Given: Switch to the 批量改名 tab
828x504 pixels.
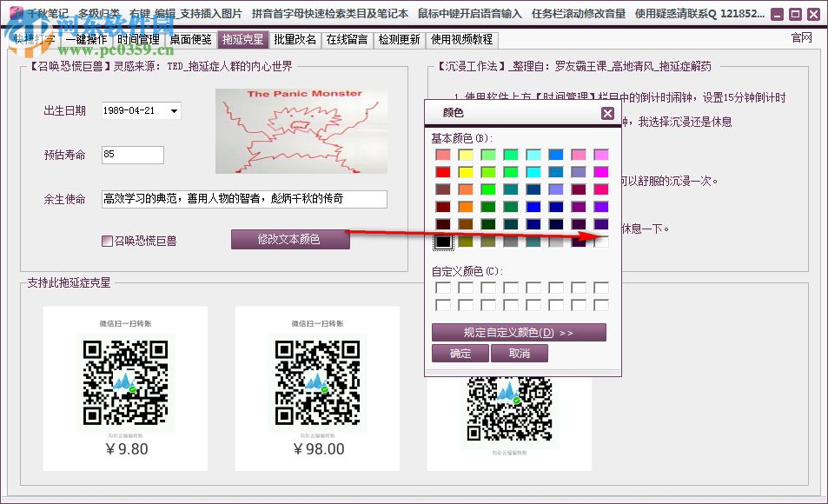Looking at the screenshot, I should point(295,39).
